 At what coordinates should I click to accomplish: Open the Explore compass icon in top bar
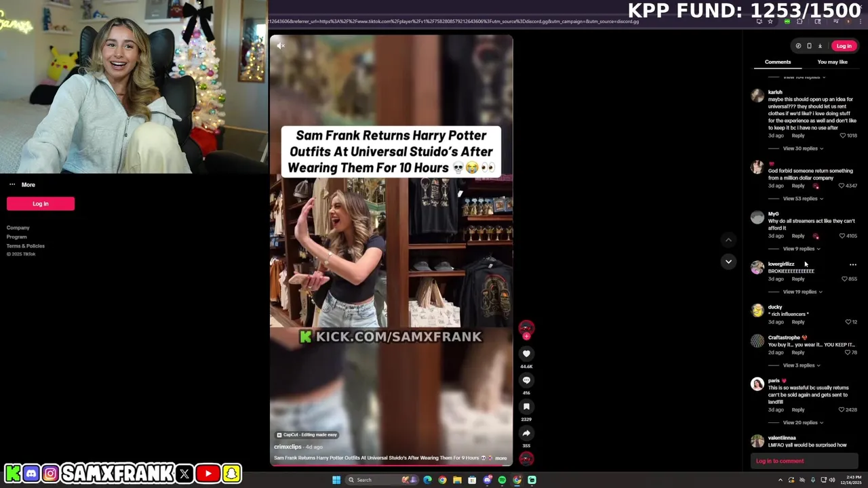click(x=798, y=46)
